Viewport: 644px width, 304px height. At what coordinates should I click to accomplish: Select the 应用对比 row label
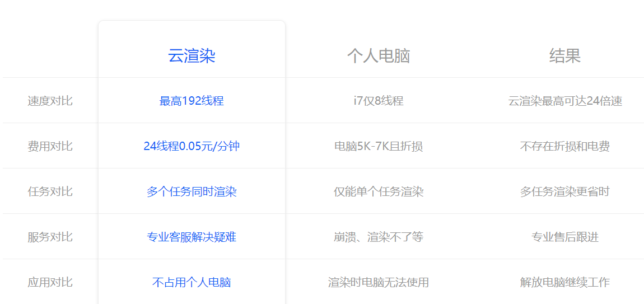pyautogui.click(x=50, y=282)
